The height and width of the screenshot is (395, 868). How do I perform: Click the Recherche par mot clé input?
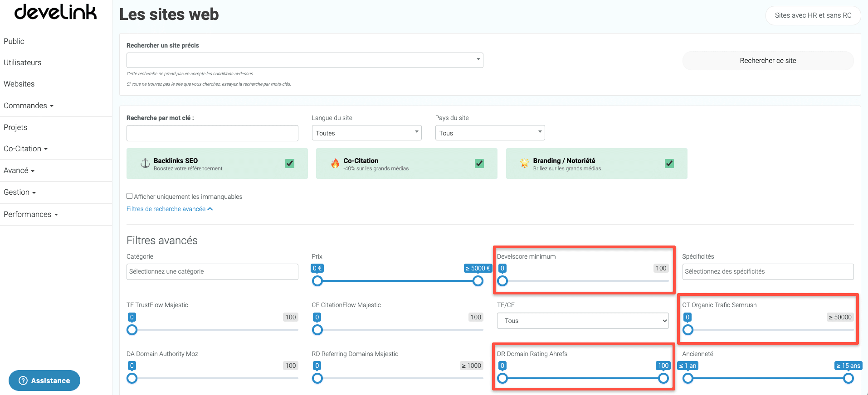pyautogui.click(x=212, y=133)
